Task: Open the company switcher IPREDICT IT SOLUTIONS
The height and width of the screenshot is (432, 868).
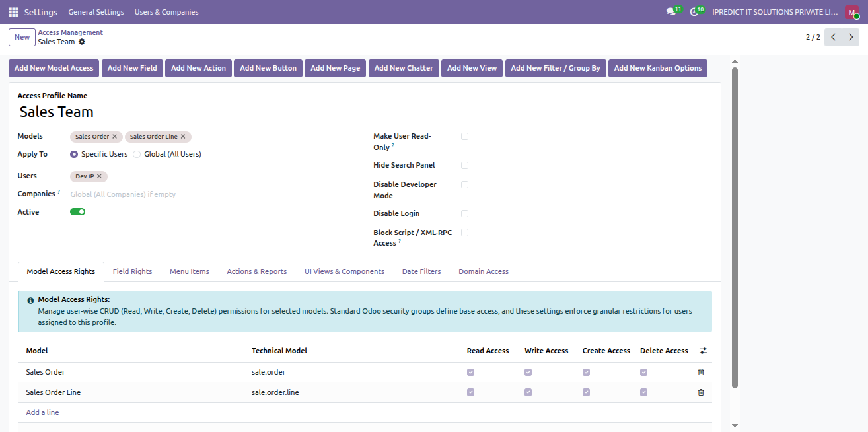Action: tap(775, 12)
